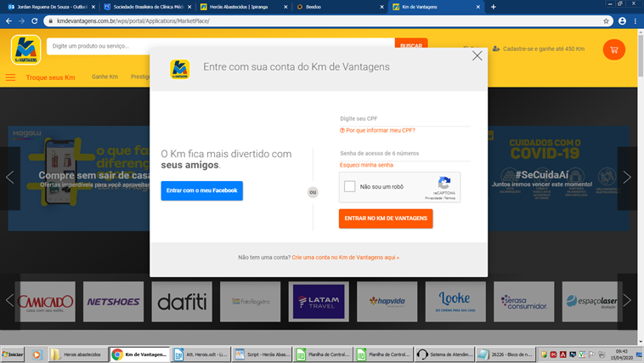
Task: Open 'Att. Herois.odt' taskbar item
Action: 201,354
